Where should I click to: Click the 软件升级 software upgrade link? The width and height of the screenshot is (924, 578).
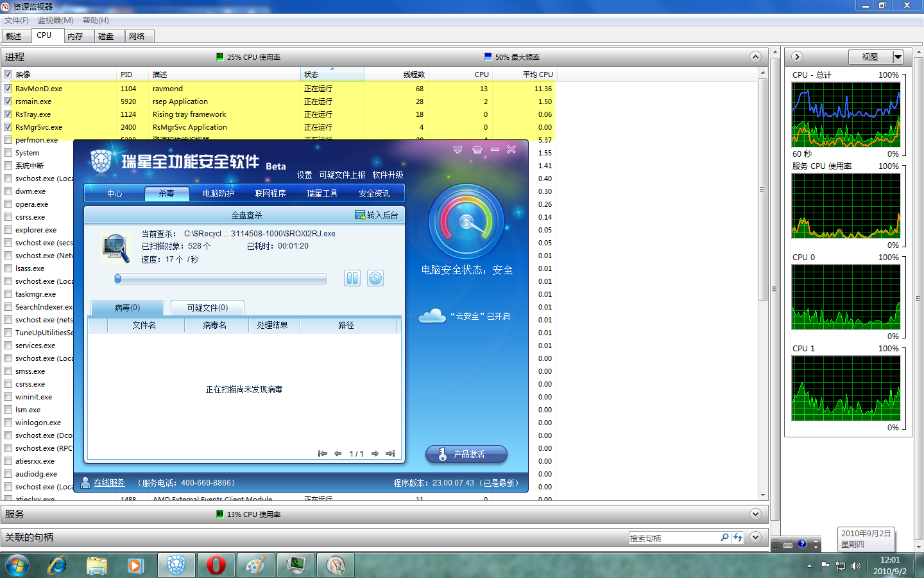point(388,175)
